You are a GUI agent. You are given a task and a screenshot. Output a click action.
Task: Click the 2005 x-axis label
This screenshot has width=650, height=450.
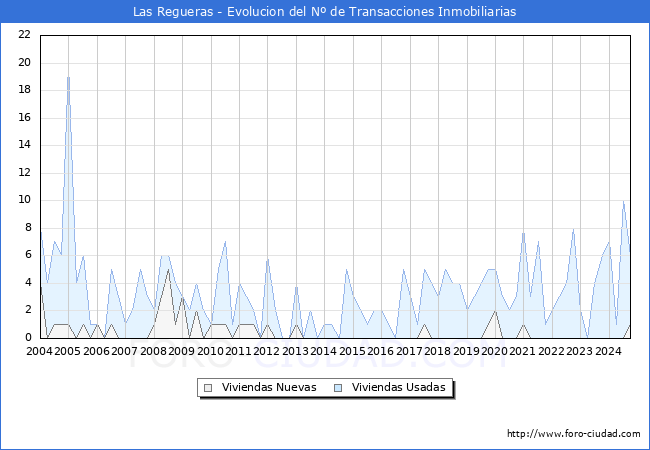[68, 351]
